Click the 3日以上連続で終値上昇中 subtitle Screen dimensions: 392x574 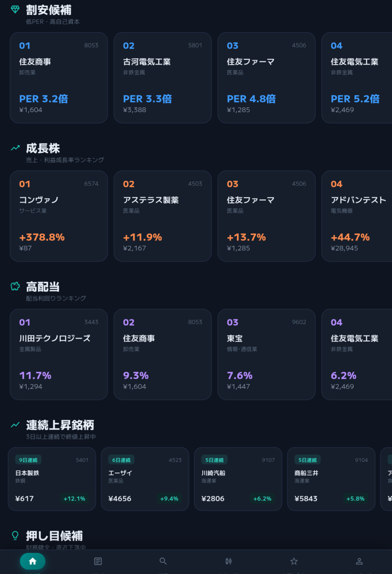(x=61, y=437)
